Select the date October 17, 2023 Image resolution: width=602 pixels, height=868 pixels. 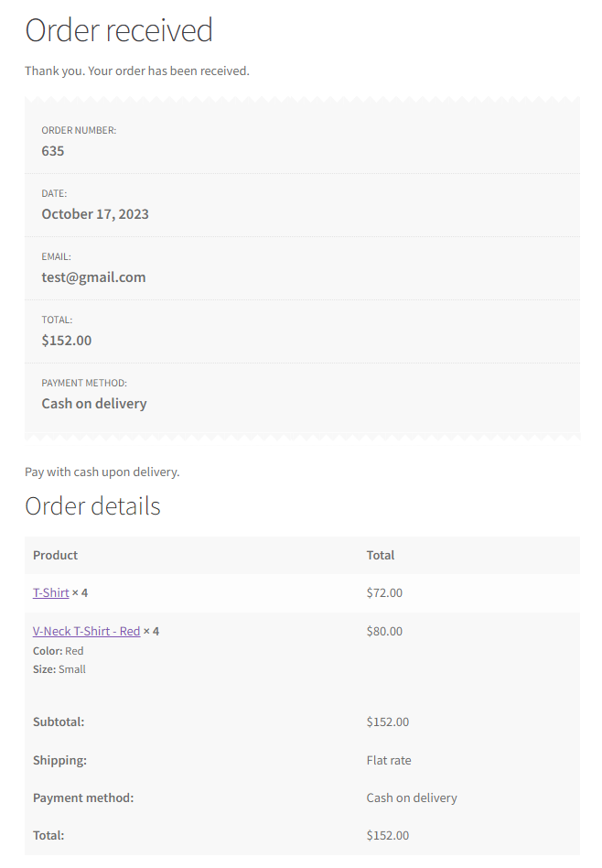(95, 214)
